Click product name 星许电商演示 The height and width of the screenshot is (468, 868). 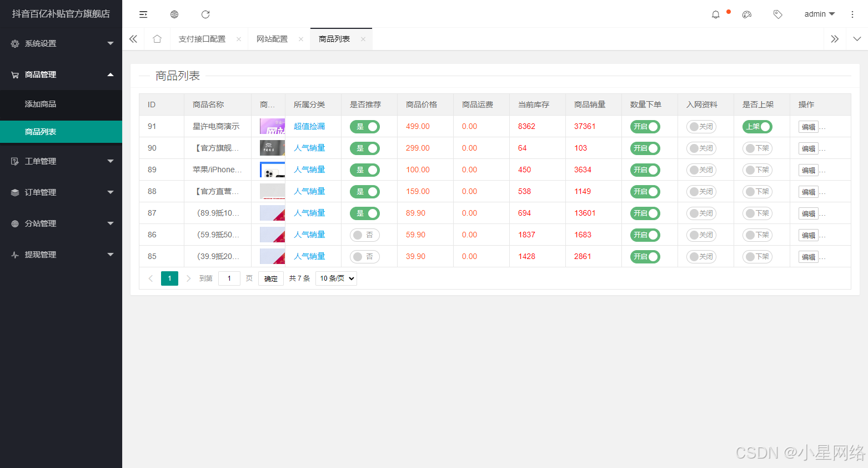click(216, 126)
